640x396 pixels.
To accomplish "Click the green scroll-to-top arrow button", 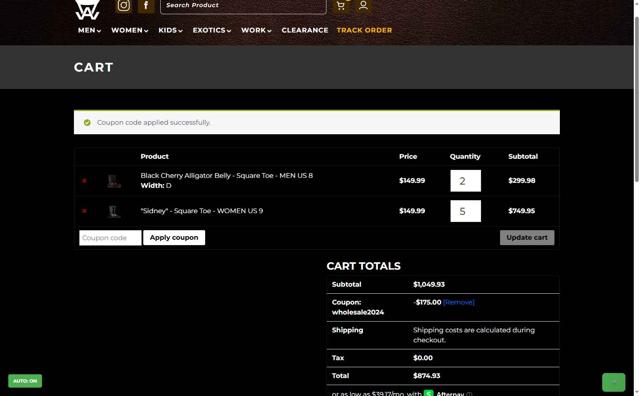I will pos(613,383).
